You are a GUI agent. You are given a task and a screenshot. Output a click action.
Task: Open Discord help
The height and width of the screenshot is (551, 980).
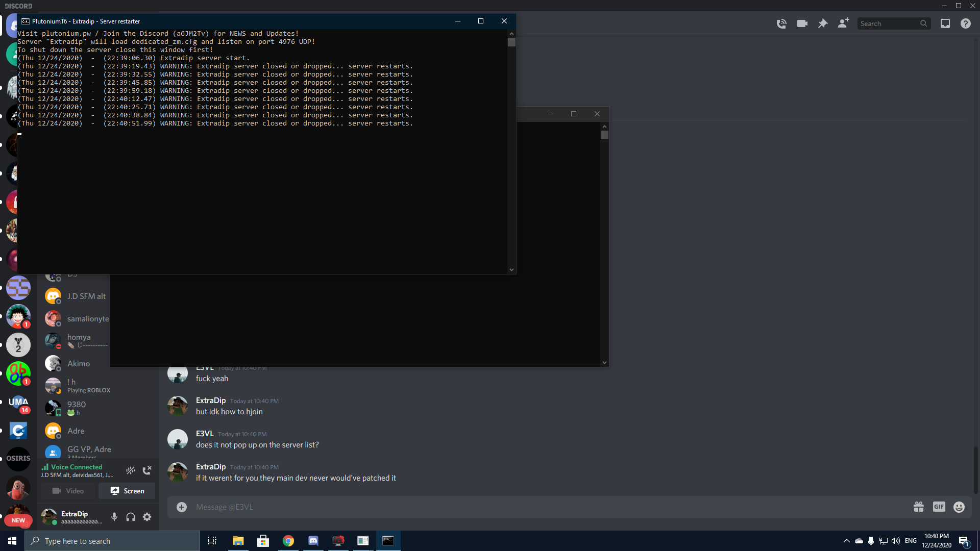coord(966,23)
